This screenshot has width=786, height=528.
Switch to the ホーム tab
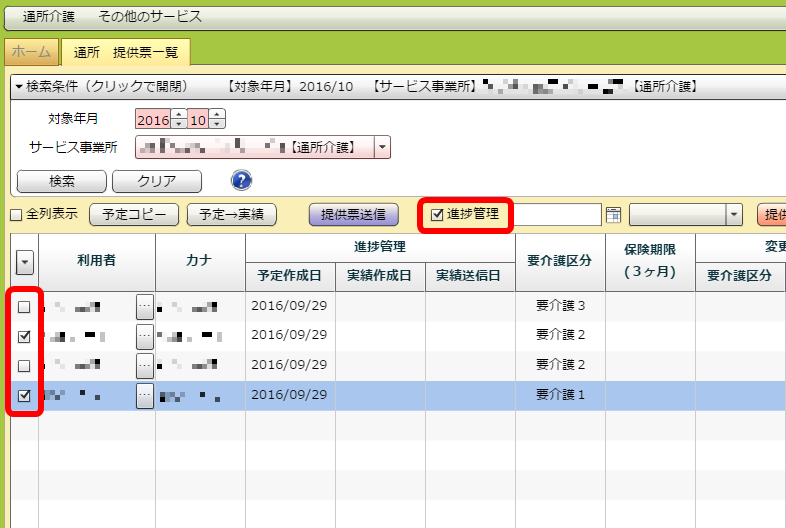pyautogui.click(x=31, y=52)
